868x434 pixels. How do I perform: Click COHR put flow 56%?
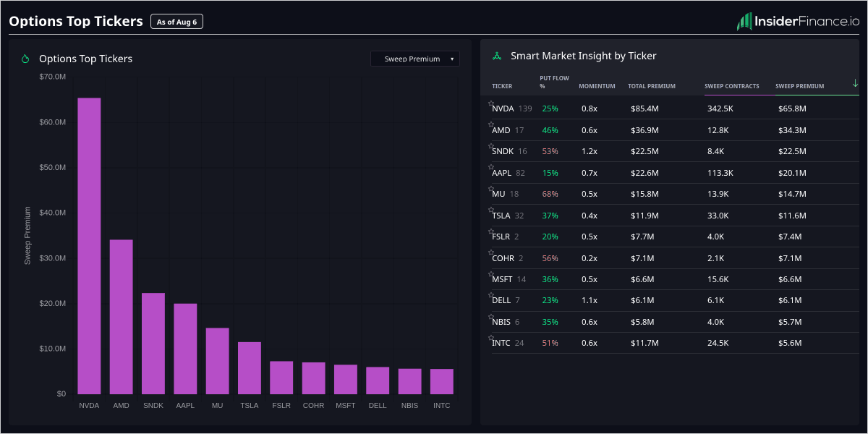(x=550, y=258)
